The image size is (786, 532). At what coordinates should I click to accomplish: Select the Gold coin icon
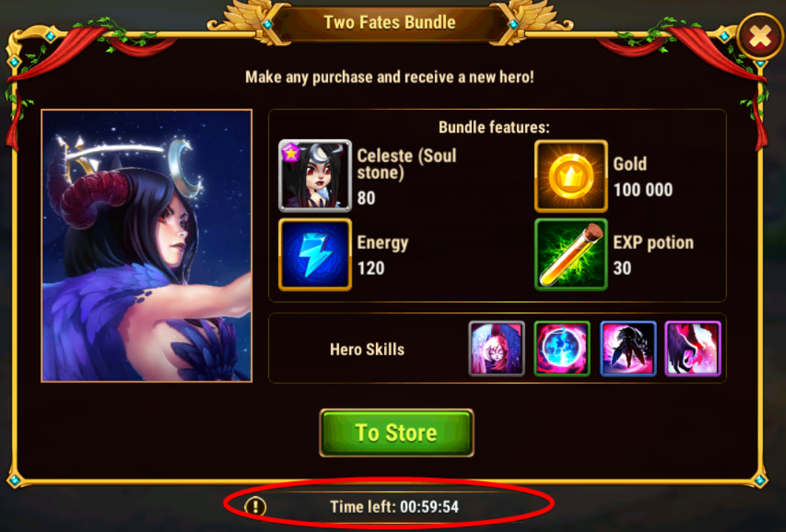coord(571,176)
